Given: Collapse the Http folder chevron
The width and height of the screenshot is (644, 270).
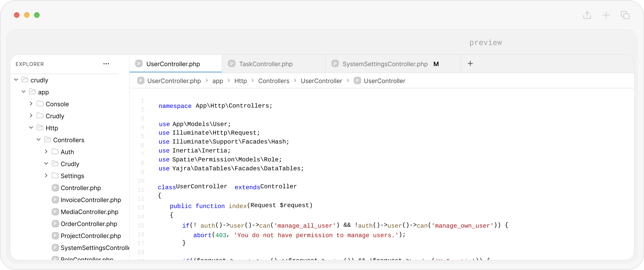Looking at the screenshot, I should point(31,128).
